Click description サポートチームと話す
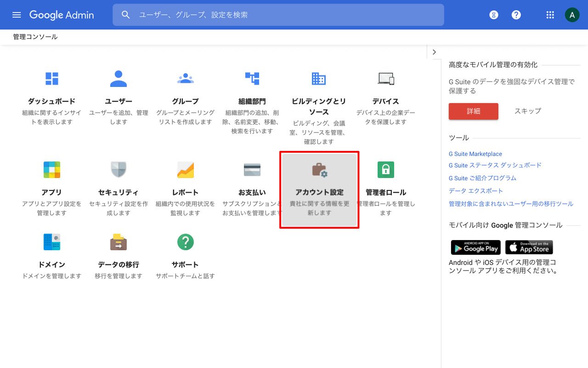 [185, 276]
